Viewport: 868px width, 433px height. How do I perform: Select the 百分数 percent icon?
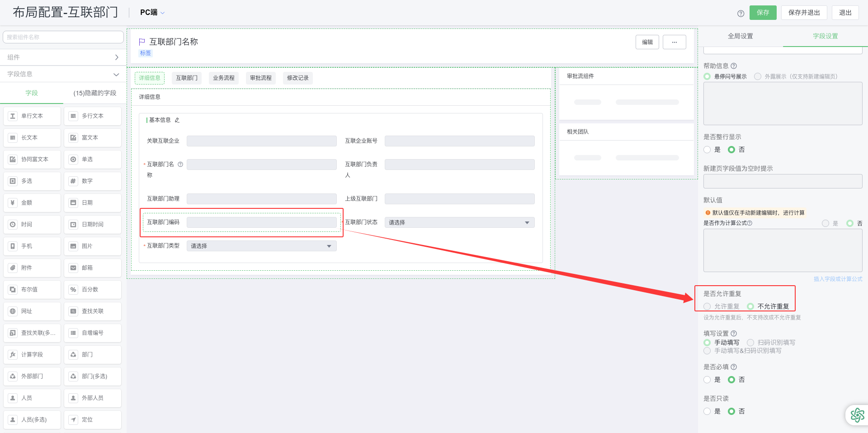pos(73,290)
